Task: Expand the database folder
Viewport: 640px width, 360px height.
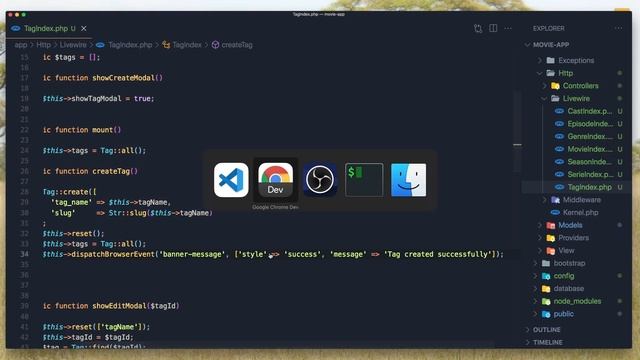Action: [x=568, y=289]
